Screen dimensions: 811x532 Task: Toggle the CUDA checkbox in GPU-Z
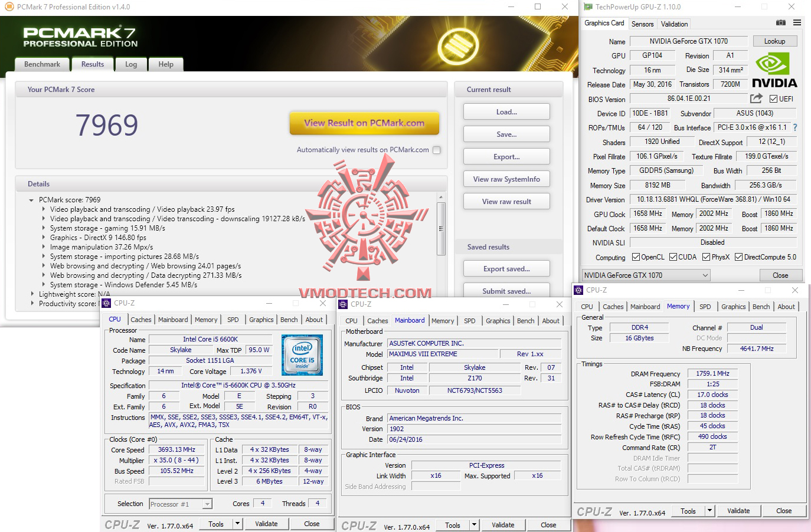coord(672,257)
